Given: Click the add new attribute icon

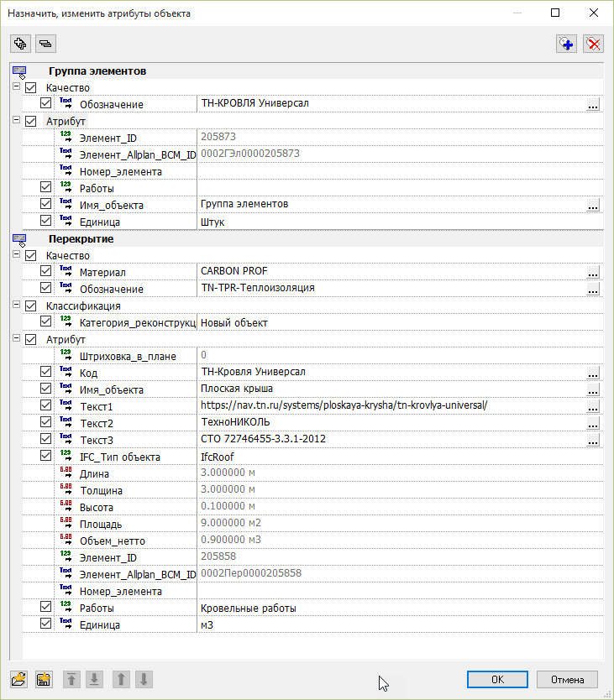Looking at the screenshot, I should (567, 44).
